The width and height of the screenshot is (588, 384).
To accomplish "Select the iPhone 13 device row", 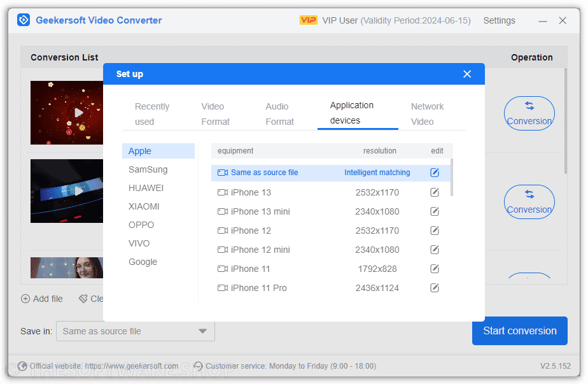I will pos(330,192).
